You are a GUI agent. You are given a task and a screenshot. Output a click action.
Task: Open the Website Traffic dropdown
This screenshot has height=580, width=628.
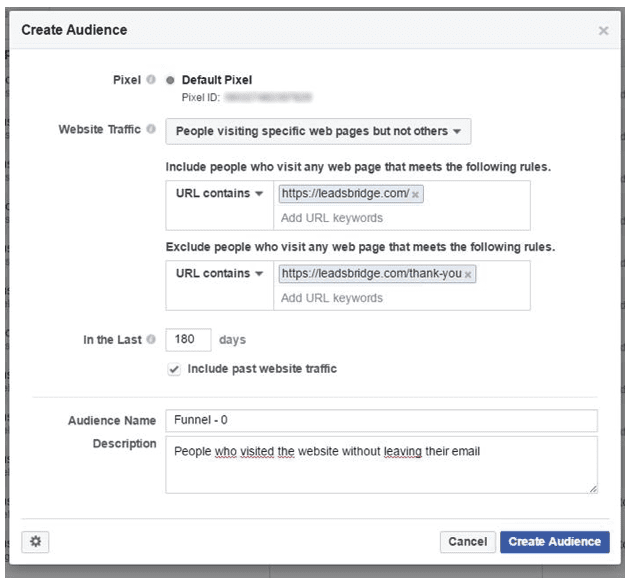(318, 131)
